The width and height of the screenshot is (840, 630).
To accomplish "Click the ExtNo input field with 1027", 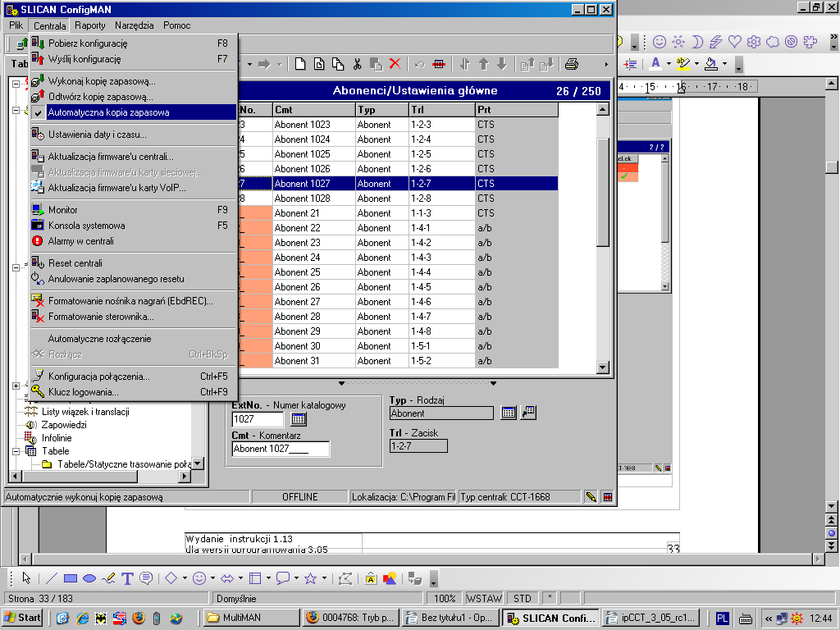I will [258, 419].
